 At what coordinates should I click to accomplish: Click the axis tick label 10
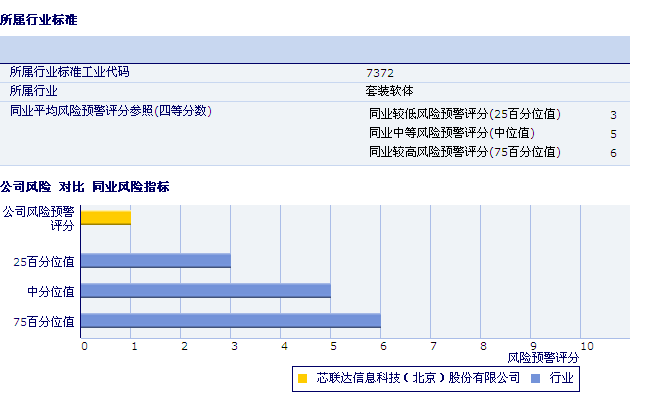587,346
